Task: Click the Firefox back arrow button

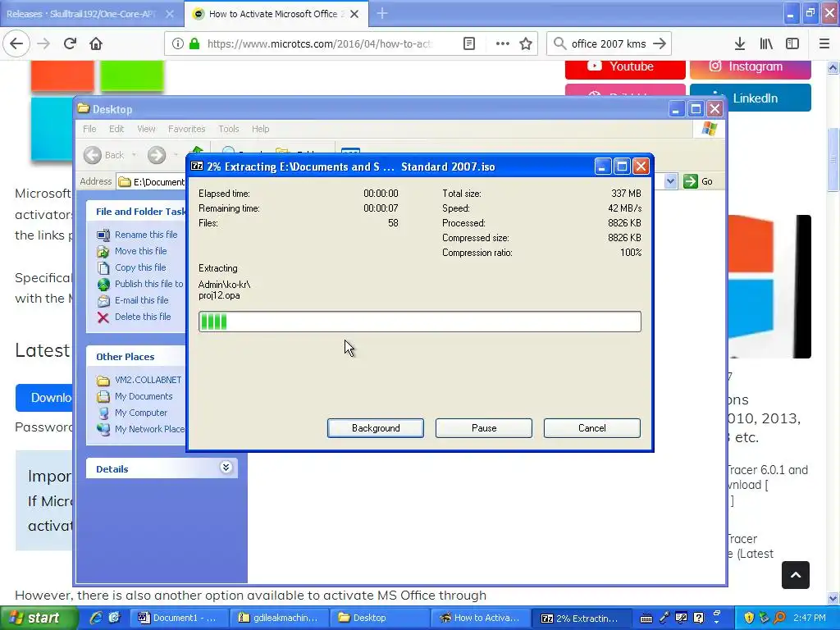Action: pyautogui.click(x=16, y=43)
